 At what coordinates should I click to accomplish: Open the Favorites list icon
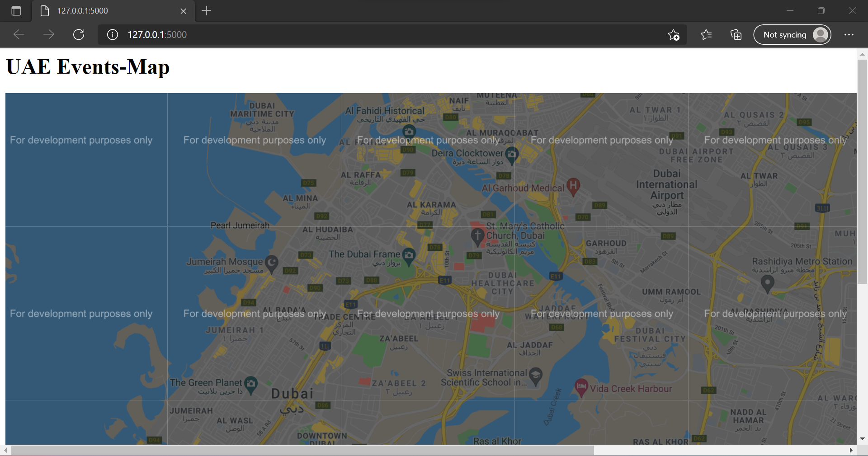(x=706, y=35)
